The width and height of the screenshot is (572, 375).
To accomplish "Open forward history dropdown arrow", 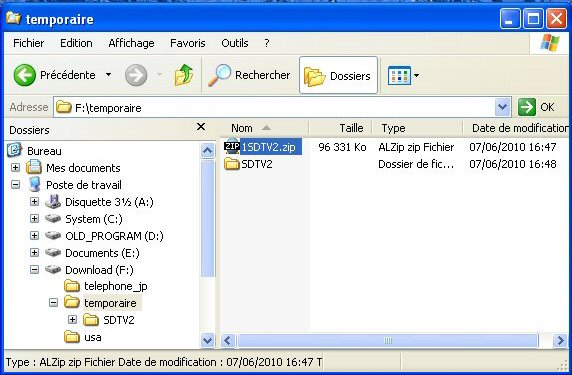I will (159, 75).
